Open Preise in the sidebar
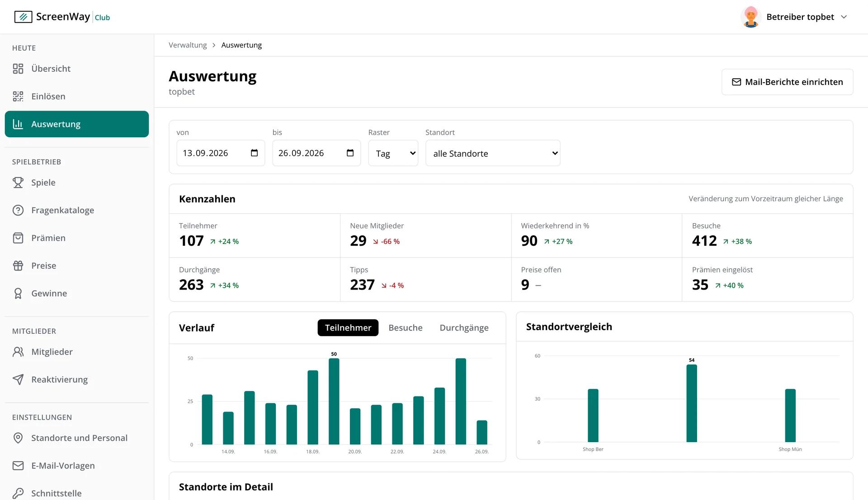Screen dimensions: 868x500 tap(77, 266)
